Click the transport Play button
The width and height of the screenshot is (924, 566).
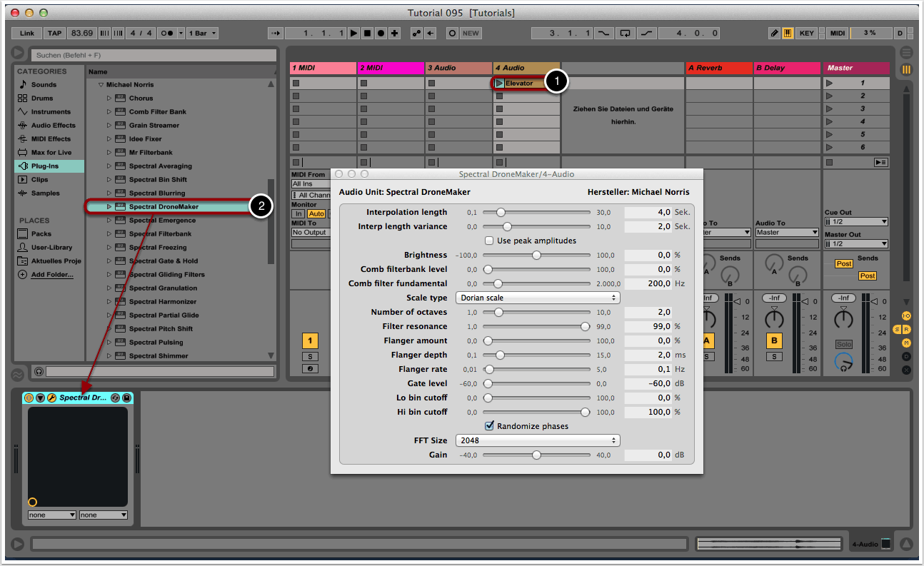click(x=354, y=33)
